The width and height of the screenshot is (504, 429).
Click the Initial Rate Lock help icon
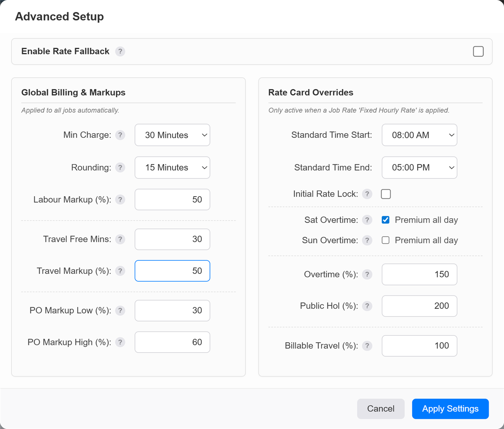(367, 194)
